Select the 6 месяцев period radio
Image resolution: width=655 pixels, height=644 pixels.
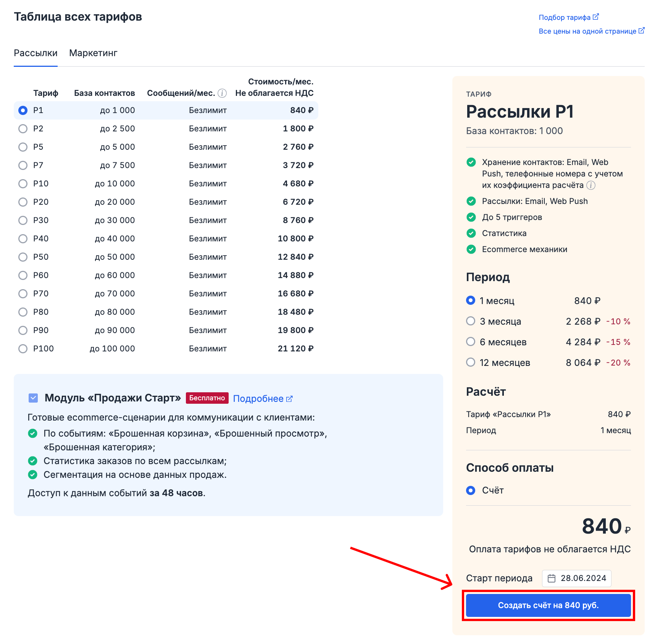pos(471,342)
